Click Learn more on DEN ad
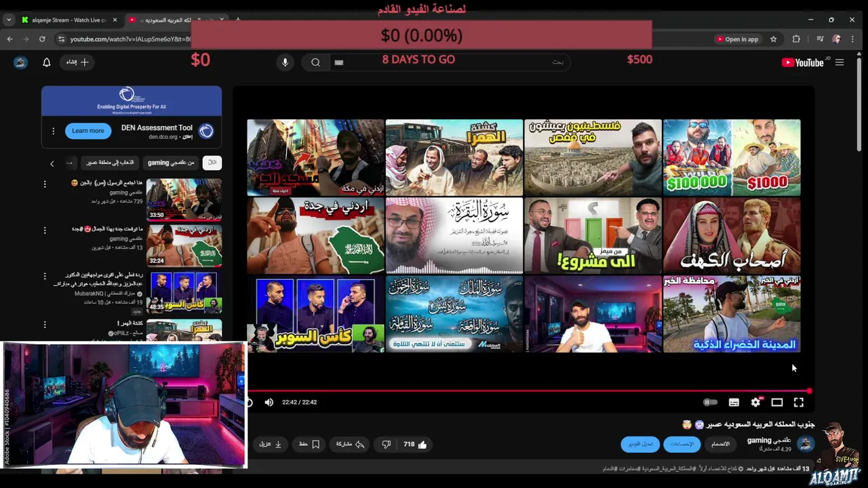Image resolution: width=868 pixels, height=488 pixels. [x=88, y=131]
